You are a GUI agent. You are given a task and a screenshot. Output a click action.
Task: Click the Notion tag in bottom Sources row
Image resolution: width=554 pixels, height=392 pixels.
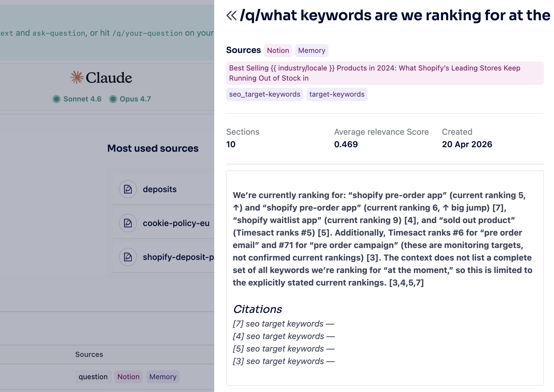[x=128, y=377]
